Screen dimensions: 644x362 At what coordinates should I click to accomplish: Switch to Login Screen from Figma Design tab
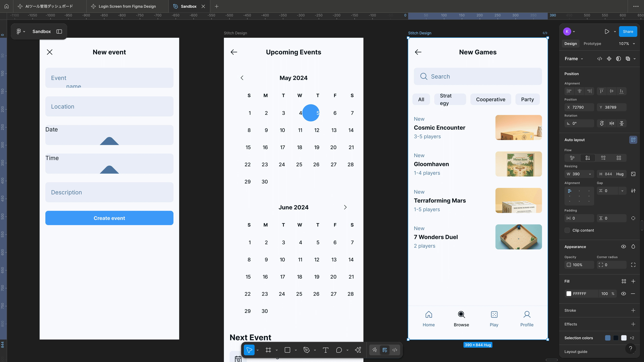tap(127, 6)
